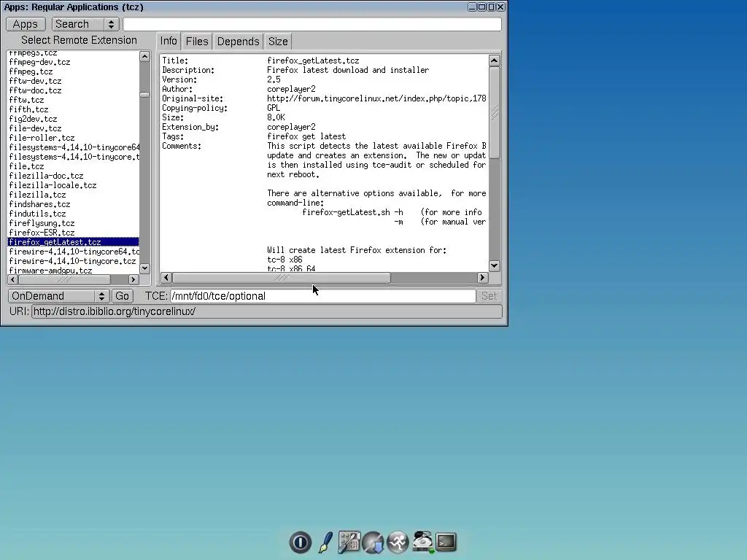Click info pane scroll down arrow
Image resolution: width=747 pixels, height=560 pixels.
pyautogui.click(x=495, y=265)
